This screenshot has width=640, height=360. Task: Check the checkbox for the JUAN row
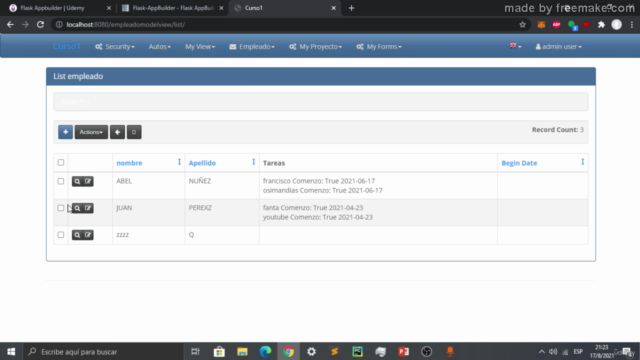click(61, 208)
